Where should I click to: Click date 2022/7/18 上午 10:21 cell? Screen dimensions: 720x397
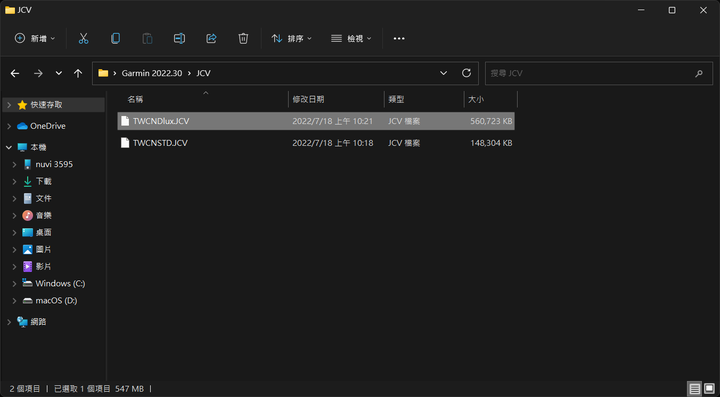point(332,121)
